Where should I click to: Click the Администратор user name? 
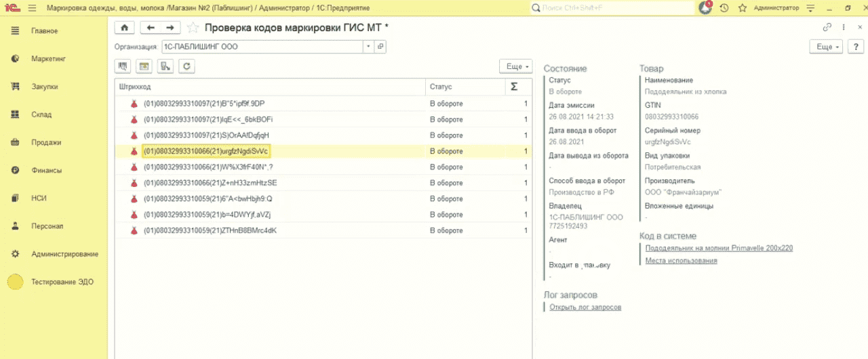tap(776, 7)
